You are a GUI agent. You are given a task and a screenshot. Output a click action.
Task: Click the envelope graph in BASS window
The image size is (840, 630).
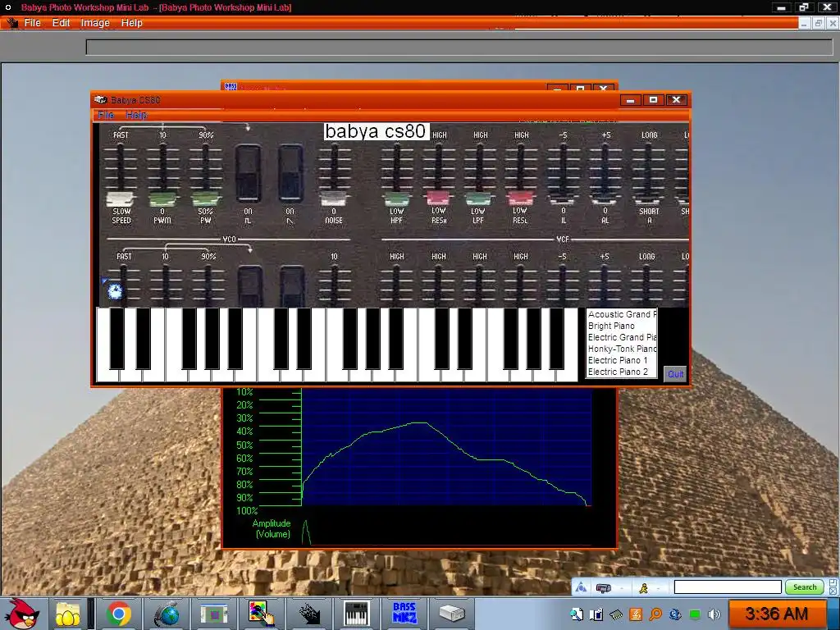446,447
